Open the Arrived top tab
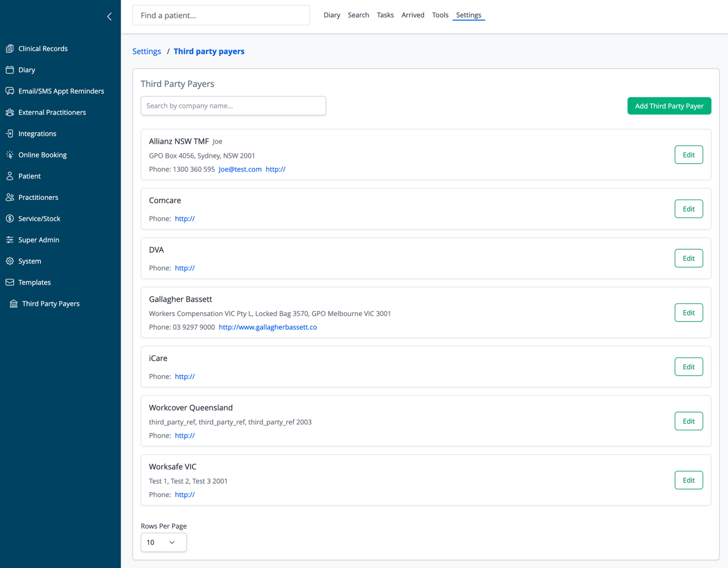 coord(413,15)
